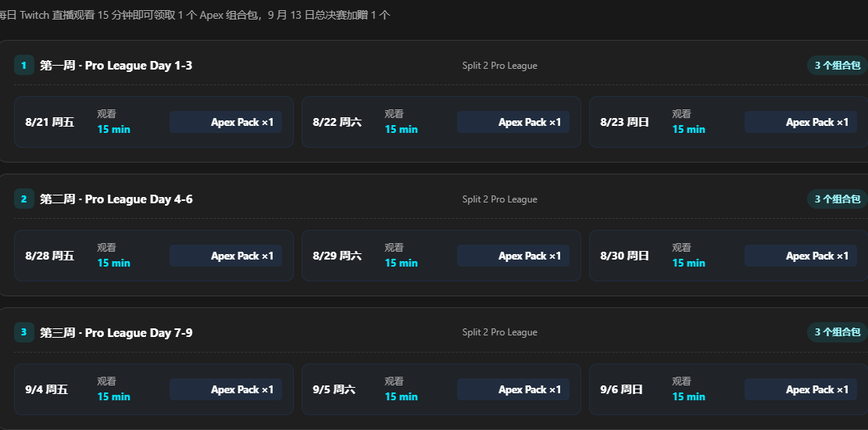Click Apex Pack ×1 reward for 9/6

pos(801,389)
